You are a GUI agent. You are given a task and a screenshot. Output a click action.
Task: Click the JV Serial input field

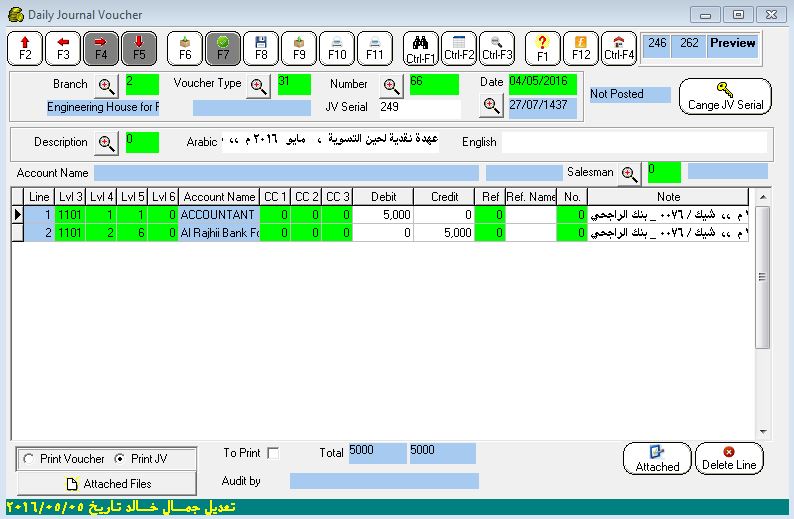pos(419,107)
